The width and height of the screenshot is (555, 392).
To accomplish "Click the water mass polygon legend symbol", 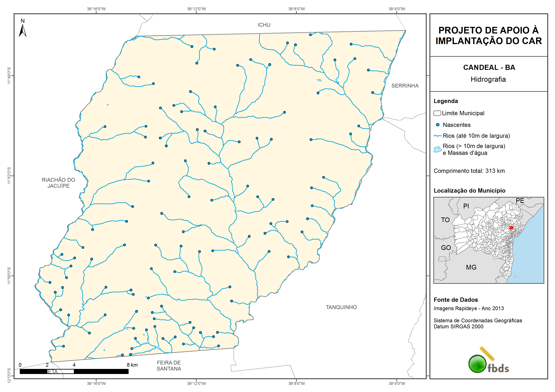I will click(437, 149).
